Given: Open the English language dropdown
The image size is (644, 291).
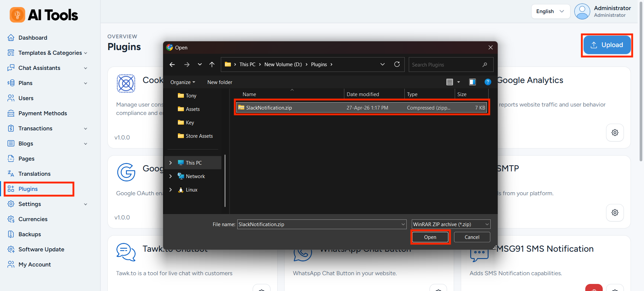Looking at the screenshot, I should (x=550, y=11).
